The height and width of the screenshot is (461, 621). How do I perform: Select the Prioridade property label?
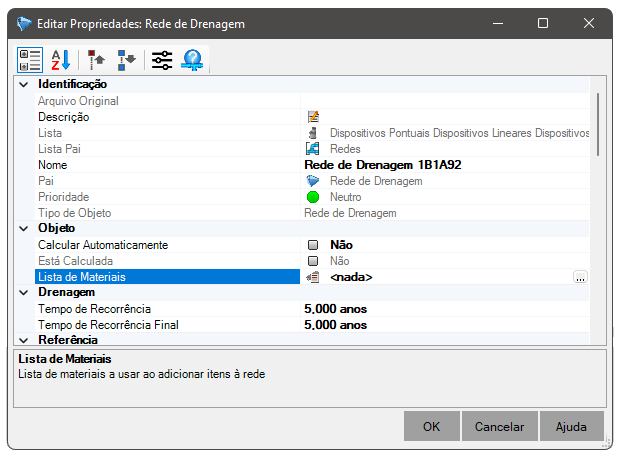[x=63, y=197]
